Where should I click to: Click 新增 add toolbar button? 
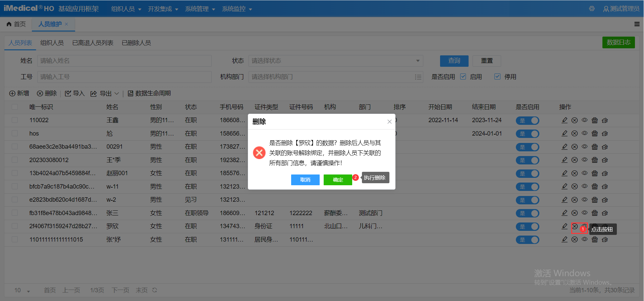[19, 93]
